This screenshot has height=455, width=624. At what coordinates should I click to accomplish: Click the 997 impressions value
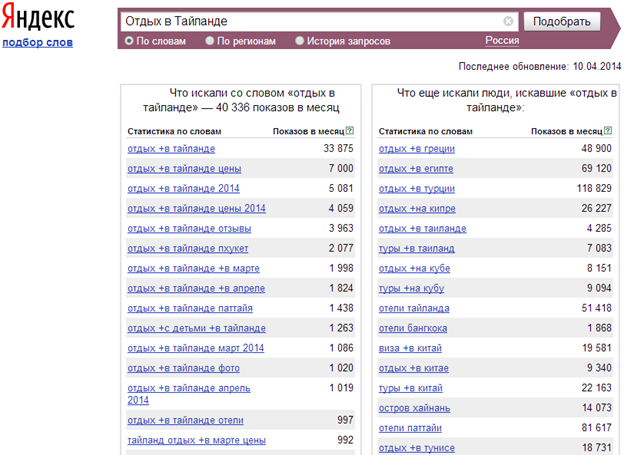[x=345, y=420]
